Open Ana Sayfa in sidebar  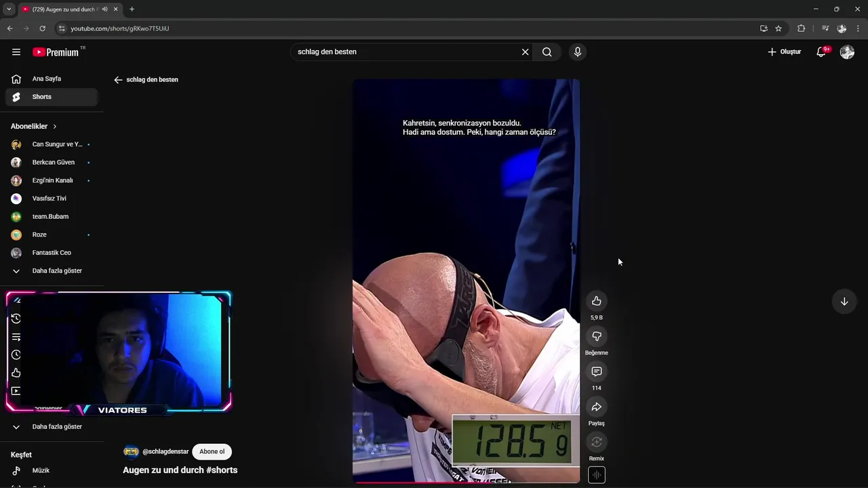[x=52, y=79]
